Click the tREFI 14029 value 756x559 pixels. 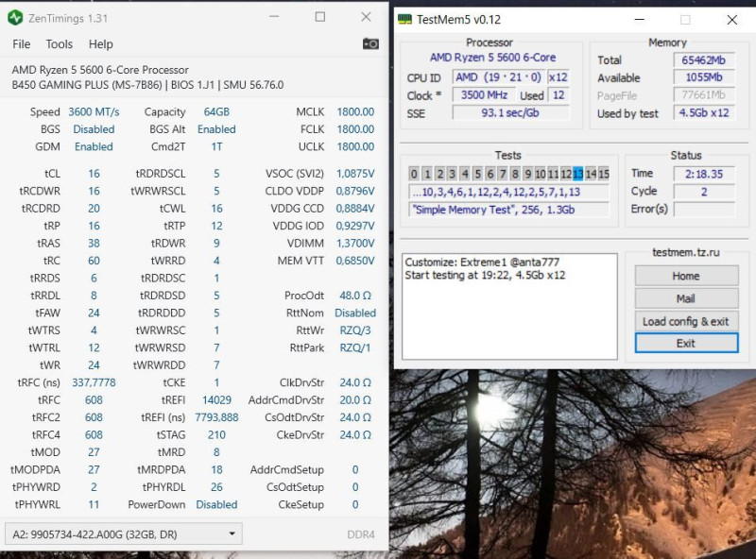216,400
